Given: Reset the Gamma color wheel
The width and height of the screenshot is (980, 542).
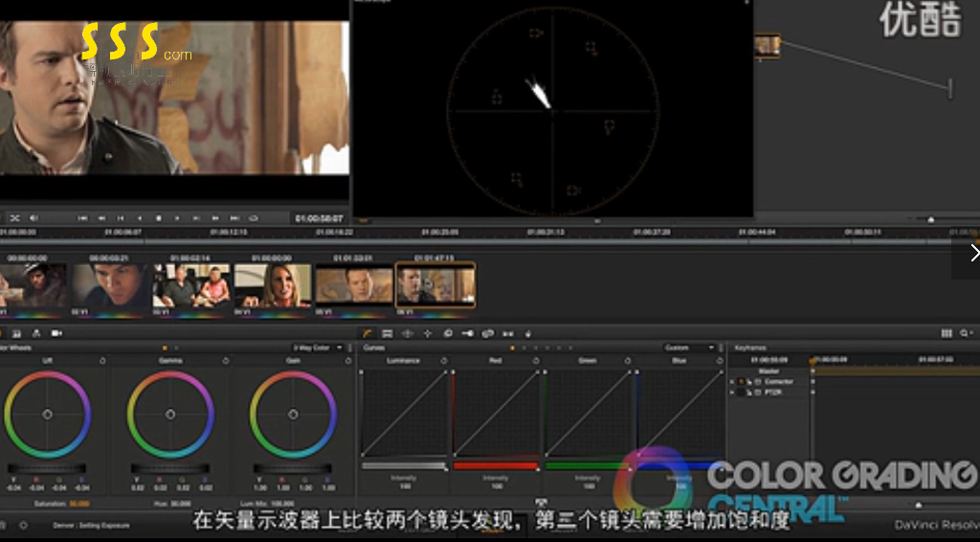Looking at the screenshot, I should click(225, 361).
